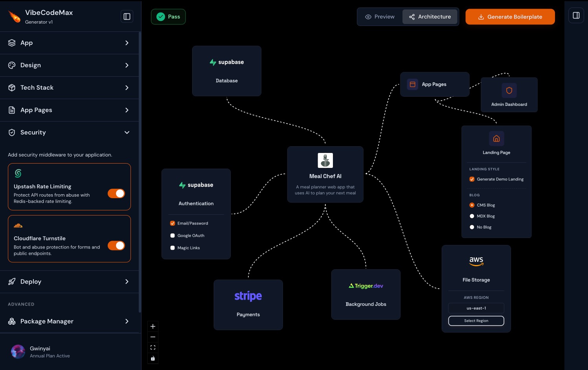Zoom in on the canvas
The image size is (588, 370).
pyautogui.click(x=153, y=326)
